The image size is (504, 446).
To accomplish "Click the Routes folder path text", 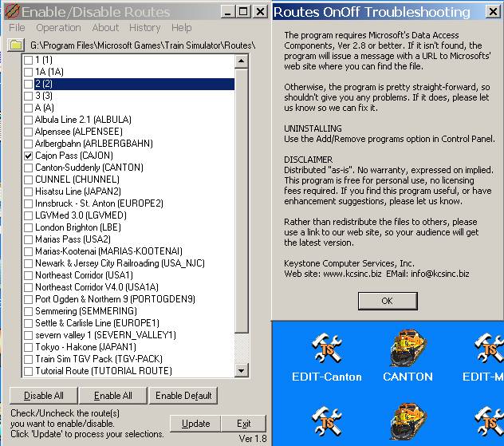I will click(x=143, y=45).
